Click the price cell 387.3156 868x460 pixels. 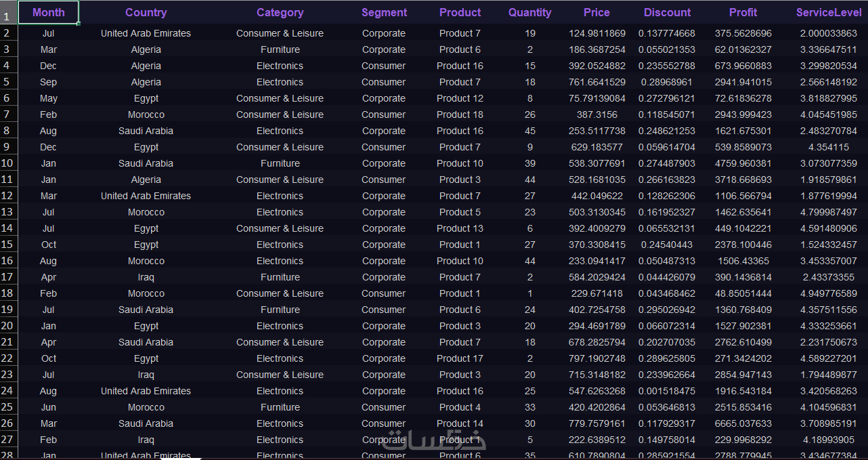point(596,114)
